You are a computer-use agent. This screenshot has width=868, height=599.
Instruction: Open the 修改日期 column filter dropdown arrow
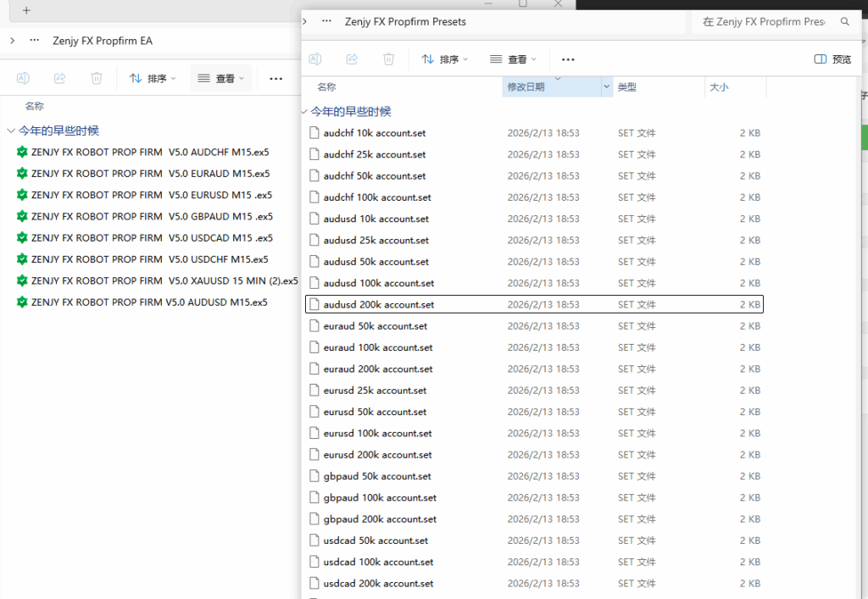tap(606, 87)
